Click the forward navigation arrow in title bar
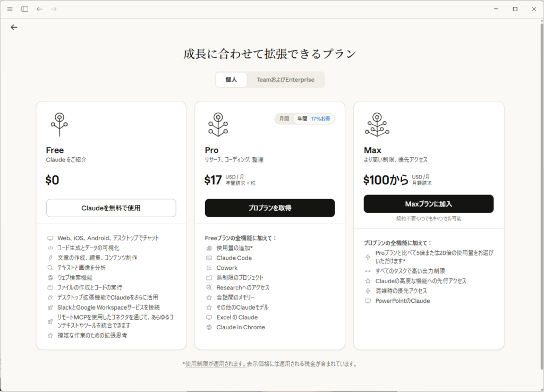544x392 pixels. (54, 9)
